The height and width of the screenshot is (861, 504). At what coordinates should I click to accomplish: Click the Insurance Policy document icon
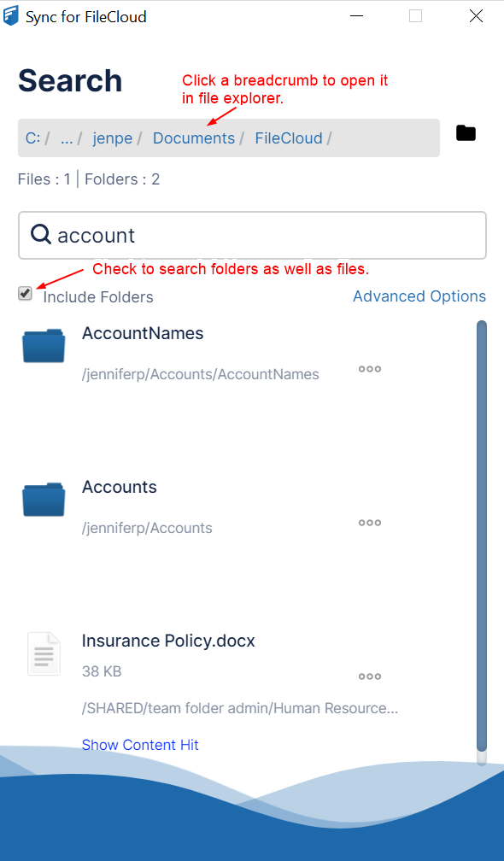click(44, 653)
